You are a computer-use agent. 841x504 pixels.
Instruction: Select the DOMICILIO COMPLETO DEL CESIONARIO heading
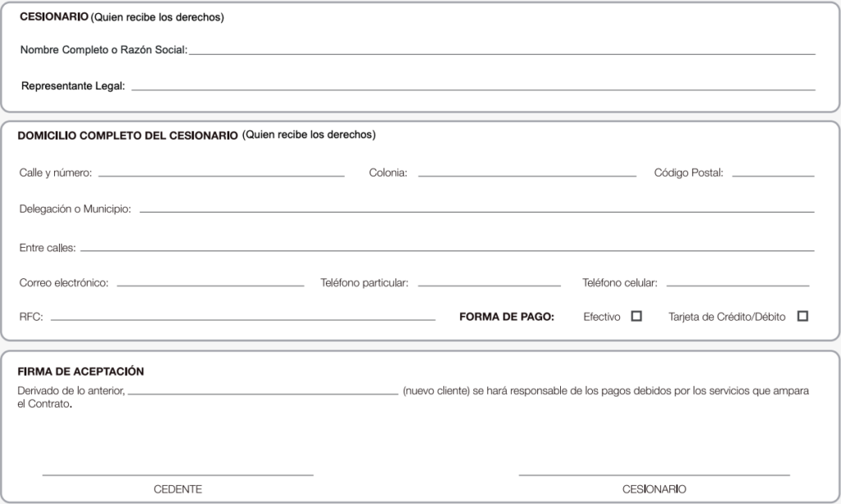pyautogui.click(x=127, y=135)
